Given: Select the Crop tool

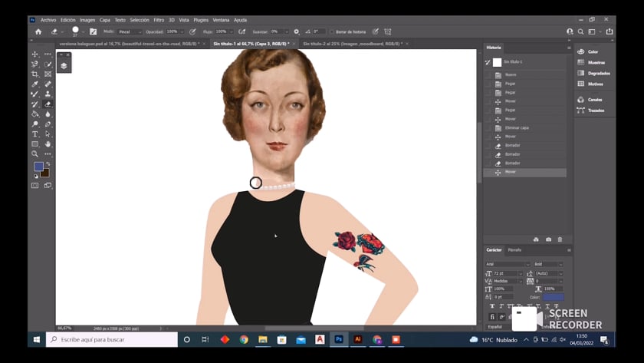Looking at the screenshot, I should tap(35, 74).
